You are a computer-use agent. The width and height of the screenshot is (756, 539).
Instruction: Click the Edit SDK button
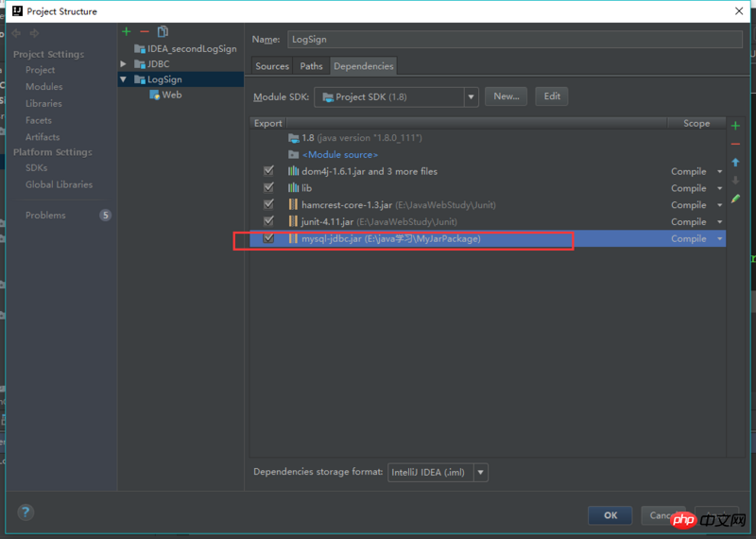(x=552, y=96)
